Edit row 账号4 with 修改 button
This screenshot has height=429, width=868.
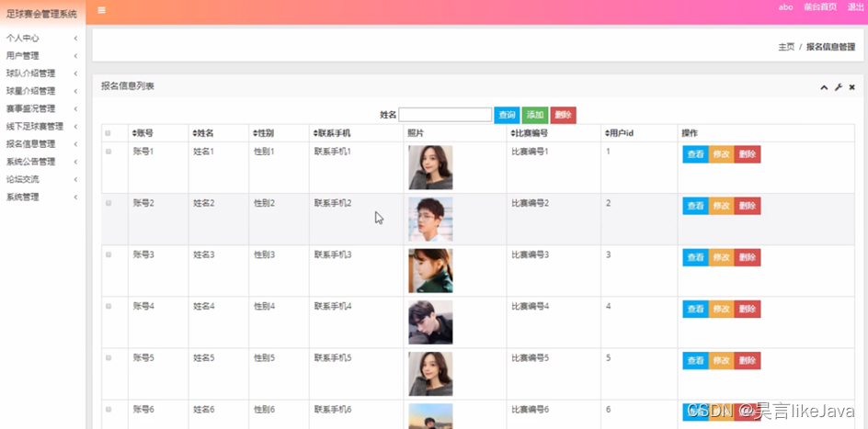point(721,309)
